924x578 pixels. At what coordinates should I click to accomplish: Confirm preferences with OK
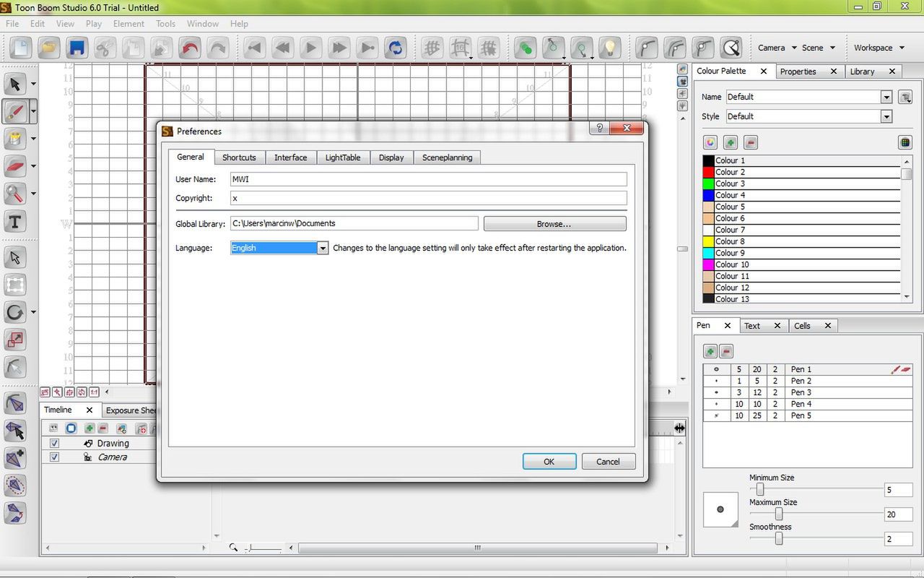[x=549, y=462]
